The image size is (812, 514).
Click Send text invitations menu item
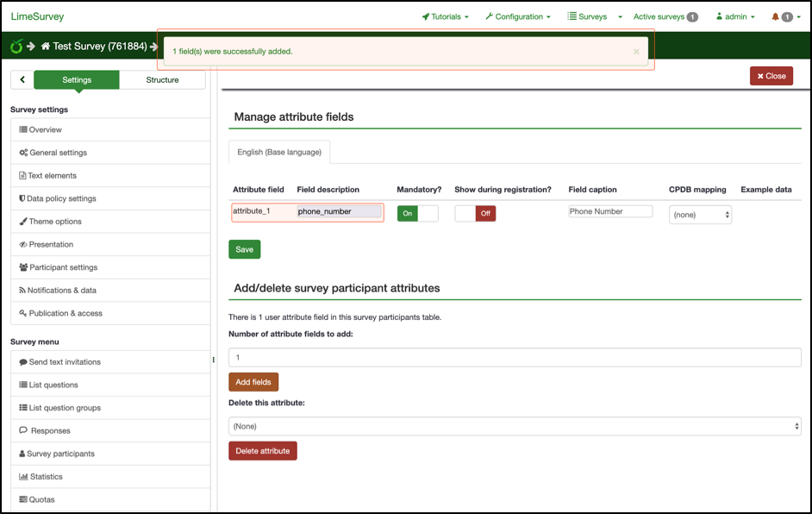click(110, 361)
